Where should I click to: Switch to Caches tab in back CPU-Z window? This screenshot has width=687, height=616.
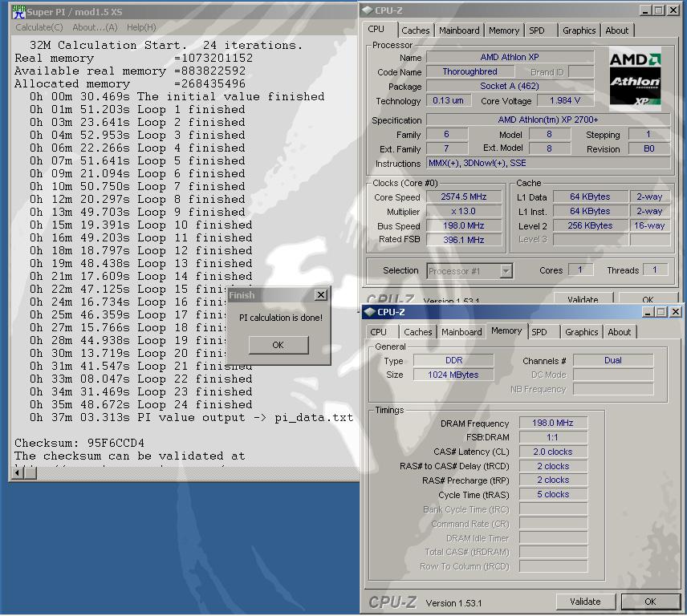415,30
